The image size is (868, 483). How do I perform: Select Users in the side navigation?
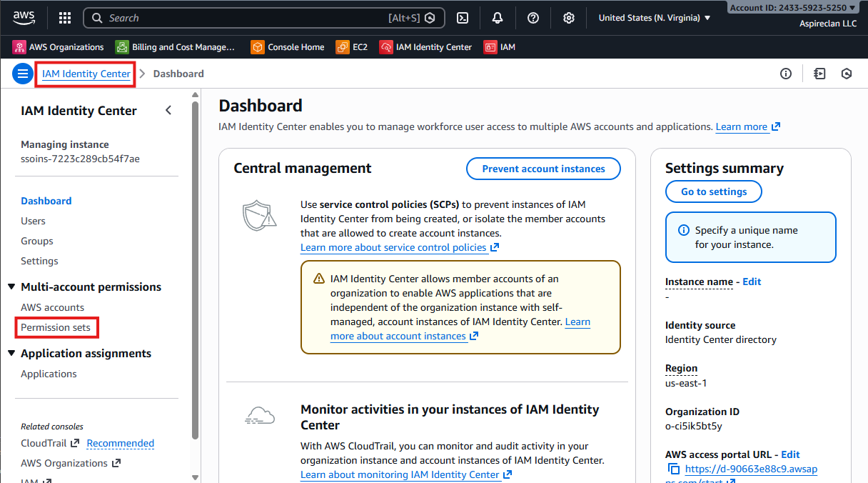pos(33,221)
